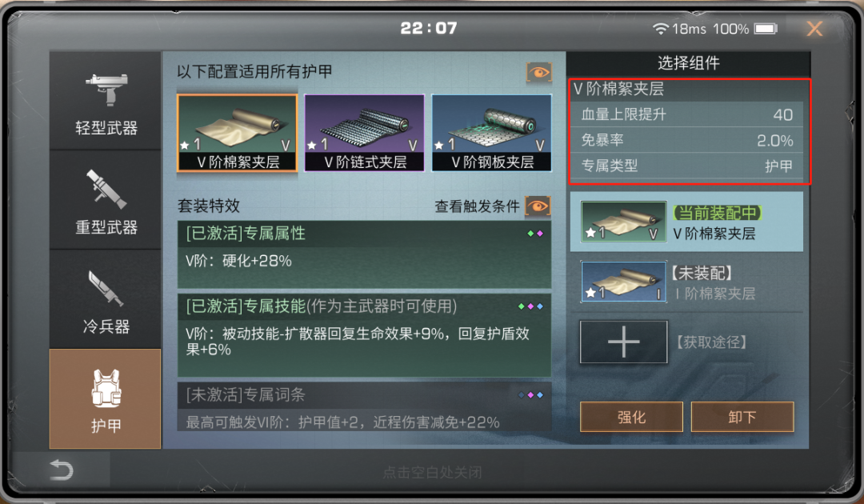This screenshot has width=864, height=504.
Task: Expand the [已激活]专属属性 effect panel
Action: [364, 254]
